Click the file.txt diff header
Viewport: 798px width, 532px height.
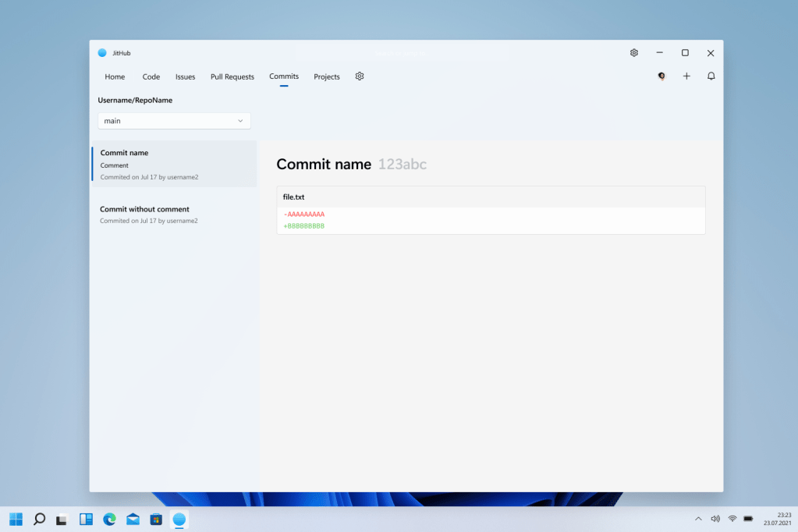click(491, 197)
